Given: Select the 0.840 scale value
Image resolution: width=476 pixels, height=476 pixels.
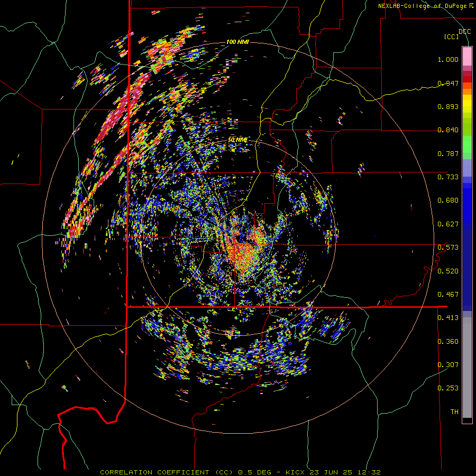Looking at the screenshot, I should pyautogui.click(x=448, y=130).
